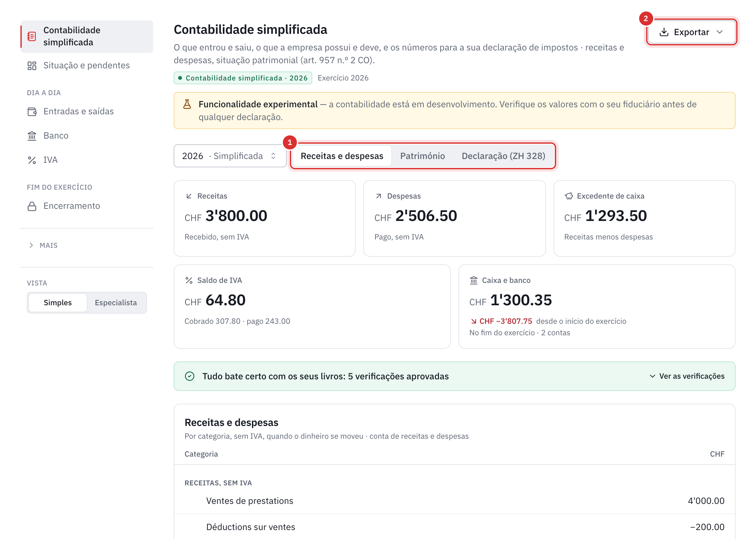Open the Declaração (ZH 328) tab

503,156
